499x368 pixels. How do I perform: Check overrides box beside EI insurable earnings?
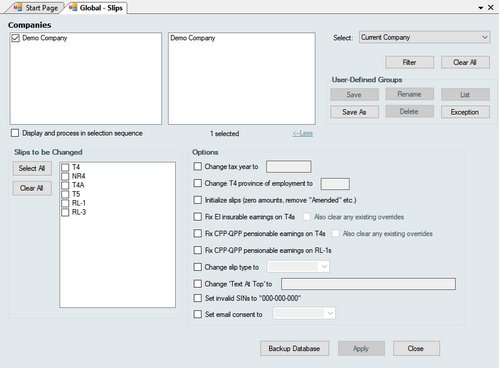click(x=307, y=217)
